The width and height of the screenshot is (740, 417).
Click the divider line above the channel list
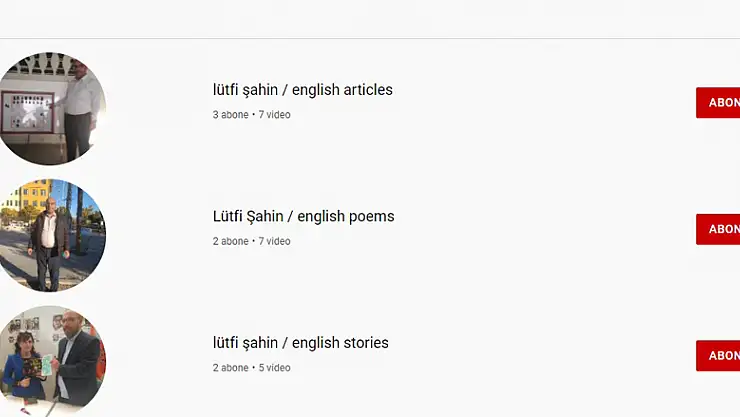click(370, 39)
